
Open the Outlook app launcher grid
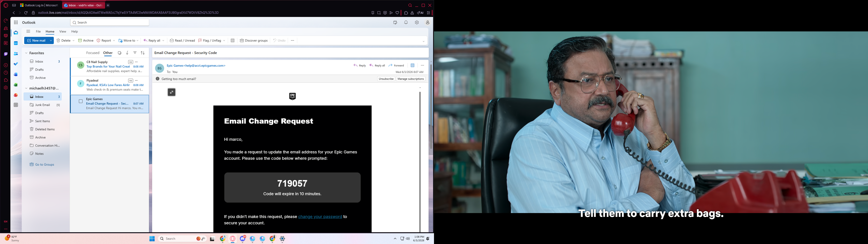(16, 23)
